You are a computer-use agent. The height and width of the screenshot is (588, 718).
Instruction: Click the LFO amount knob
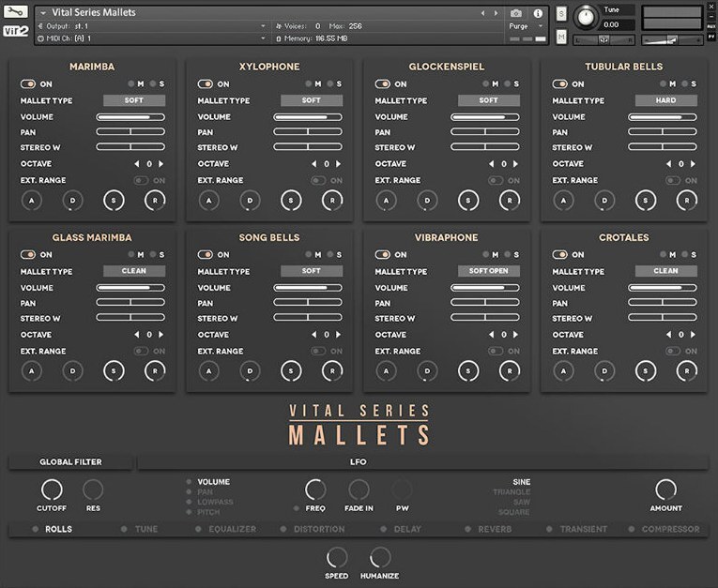point(665,490)
